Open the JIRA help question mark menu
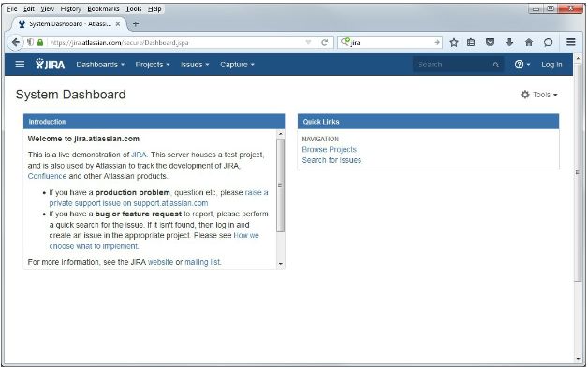 [x=522, y=65]
